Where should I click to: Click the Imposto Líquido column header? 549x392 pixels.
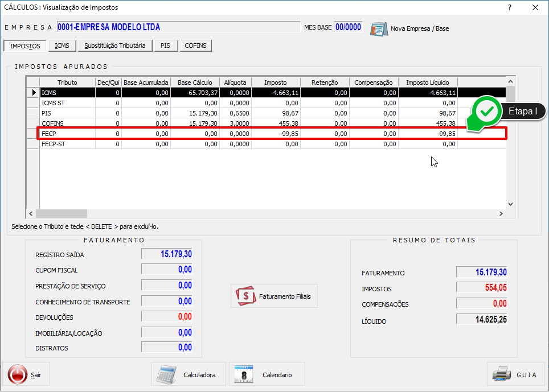click(427, 82)
